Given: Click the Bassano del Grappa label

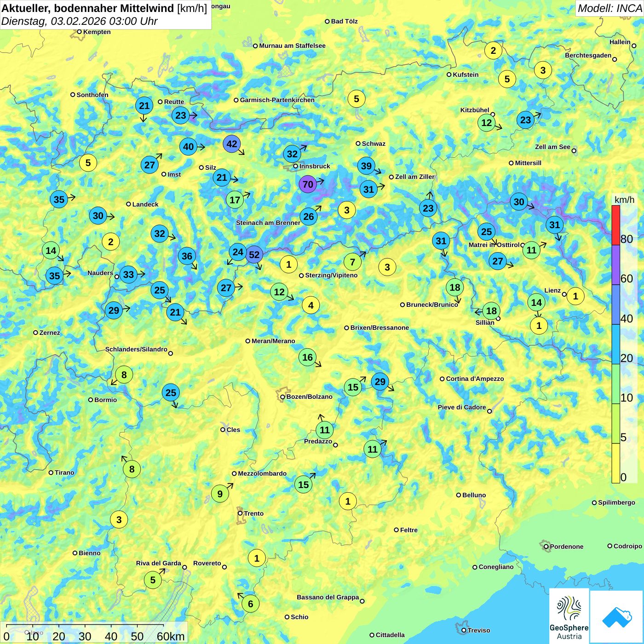Looking at the screenshot, I should click(328, 597).
